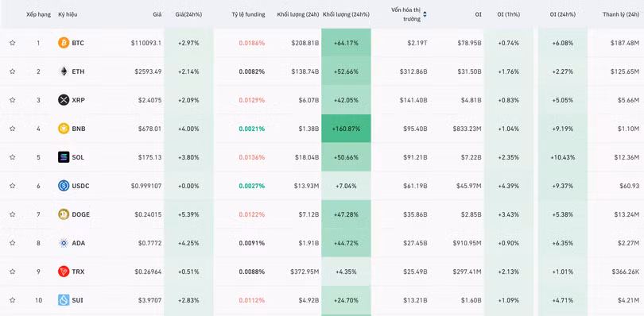Open the XRP symbol link
This screenshot has height=316, width=644.
click(79, 100)
